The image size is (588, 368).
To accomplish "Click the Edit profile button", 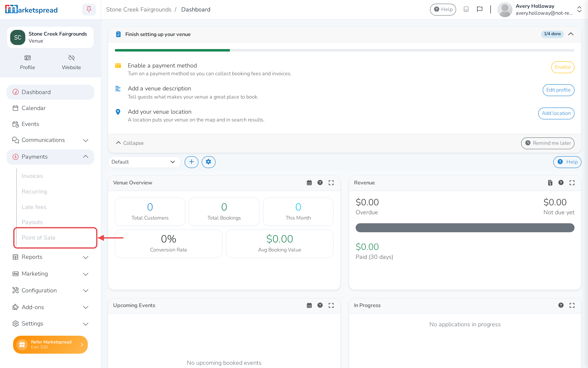I will (x=558, y=90).
